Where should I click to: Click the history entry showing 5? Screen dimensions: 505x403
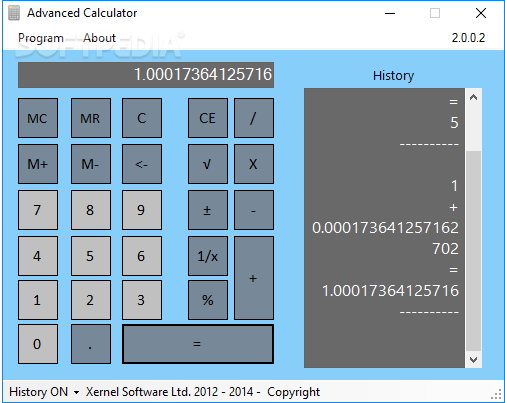[x=454, y=123]
